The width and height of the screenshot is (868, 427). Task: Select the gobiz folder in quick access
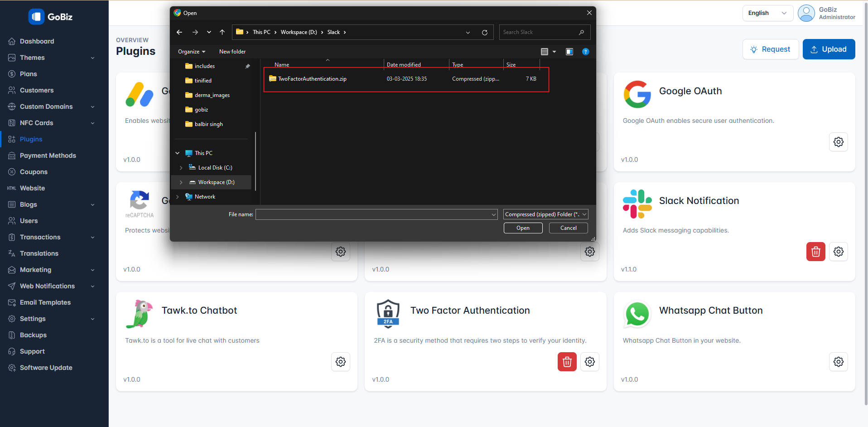[x=201, y=110]
